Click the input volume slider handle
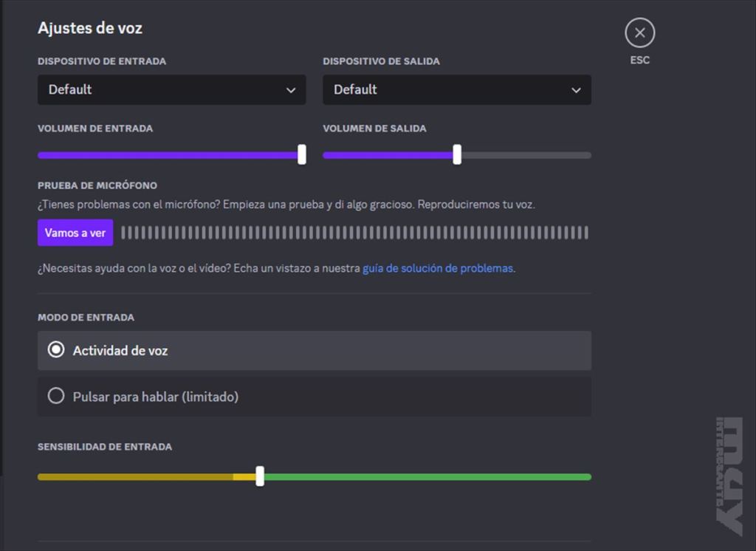The width and height of the screenshot is (756, 551). [x=302, y=155]
